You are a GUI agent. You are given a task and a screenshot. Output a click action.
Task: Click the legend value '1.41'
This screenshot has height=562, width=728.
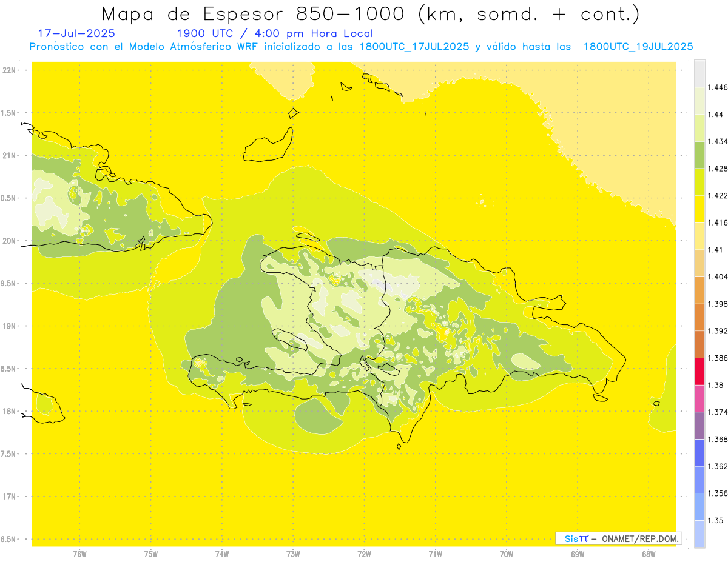tap(715, 250)
